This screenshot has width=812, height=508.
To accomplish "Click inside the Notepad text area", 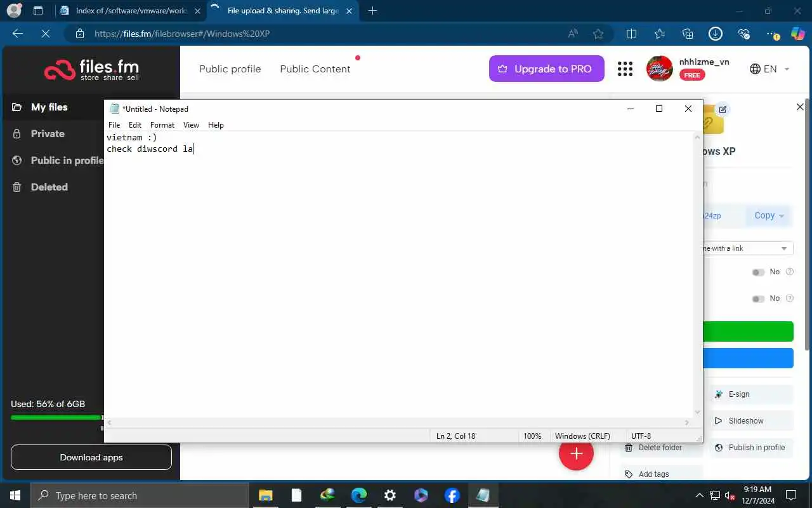I will point(399,274).
